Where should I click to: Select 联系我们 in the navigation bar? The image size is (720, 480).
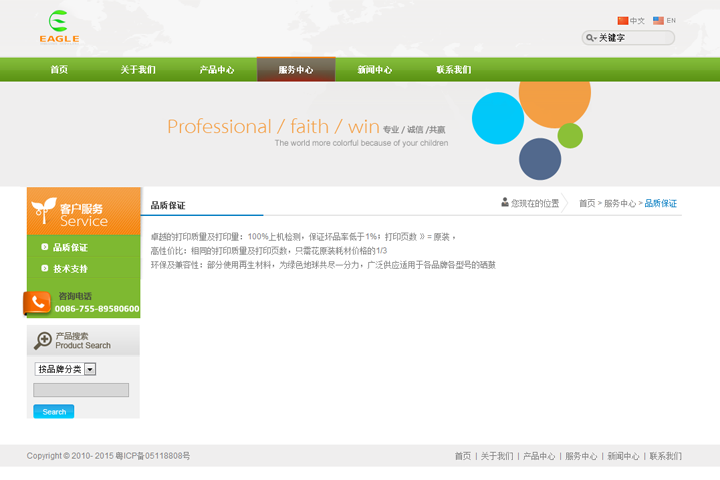click(x=453, y=70)
